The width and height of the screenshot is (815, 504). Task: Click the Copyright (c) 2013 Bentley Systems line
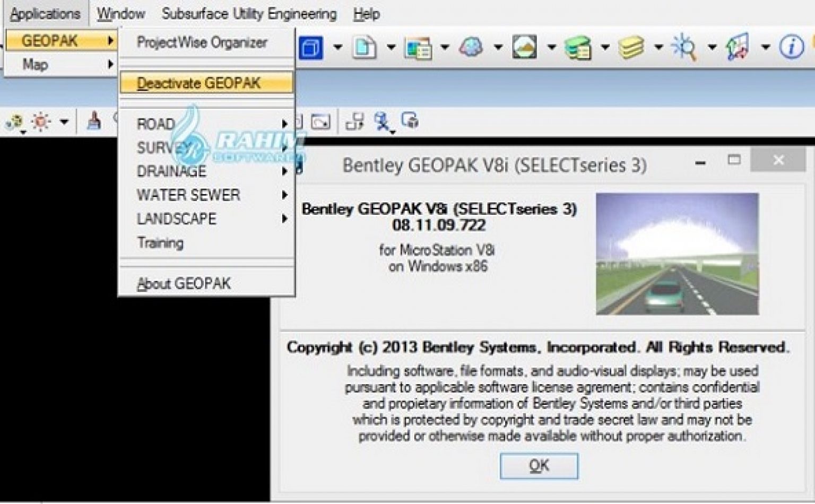click(x=538, y=347)
